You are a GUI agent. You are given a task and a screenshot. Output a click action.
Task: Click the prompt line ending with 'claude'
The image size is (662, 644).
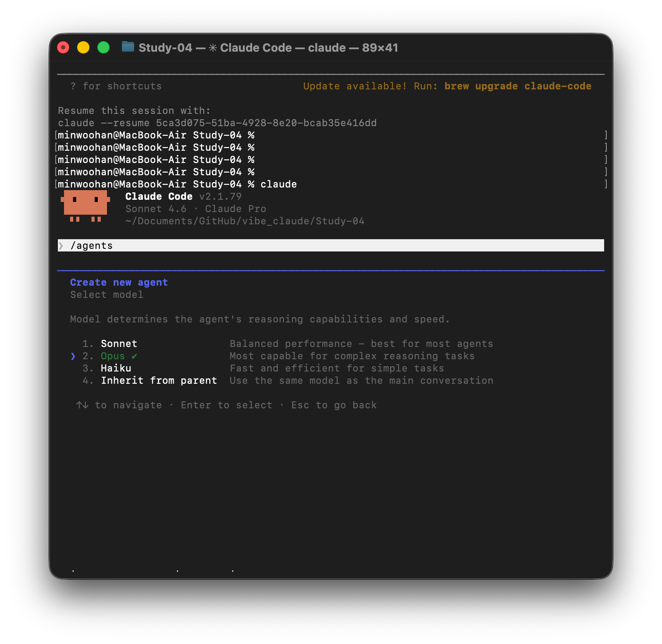pyautogui.click(x=177, y=184)
